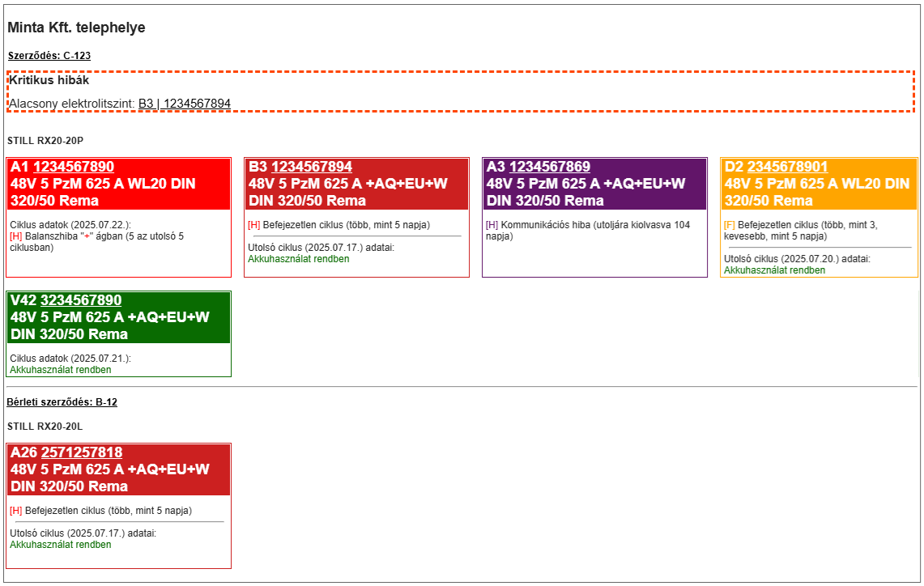
Task: Click purple [H] tag before Kommunikációs hiba
Action: click(492, 224)
